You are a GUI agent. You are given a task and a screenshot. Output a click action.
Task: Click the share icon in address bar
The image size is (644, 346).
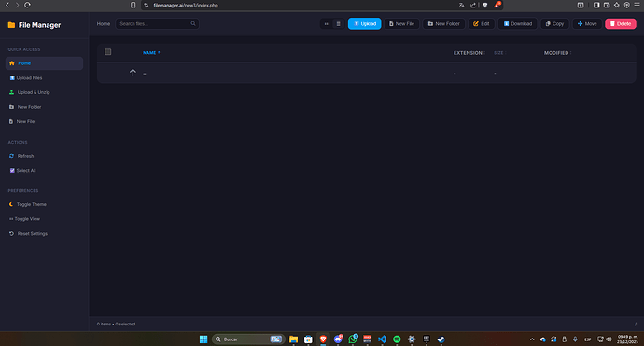coord(473,5)
